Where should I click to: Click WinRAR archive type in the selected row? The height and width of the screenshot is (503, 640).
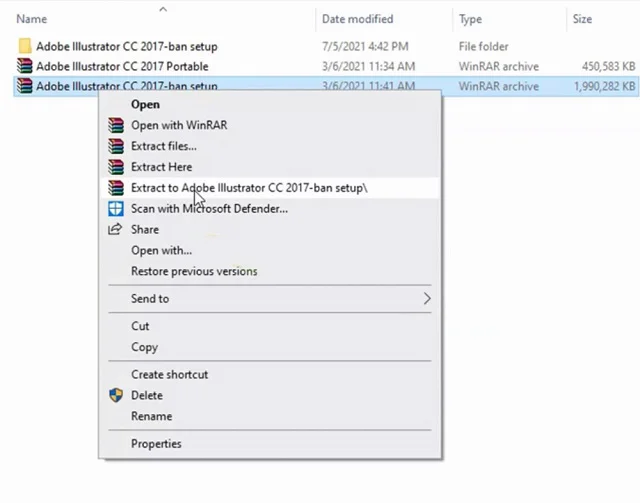(499, 86)
